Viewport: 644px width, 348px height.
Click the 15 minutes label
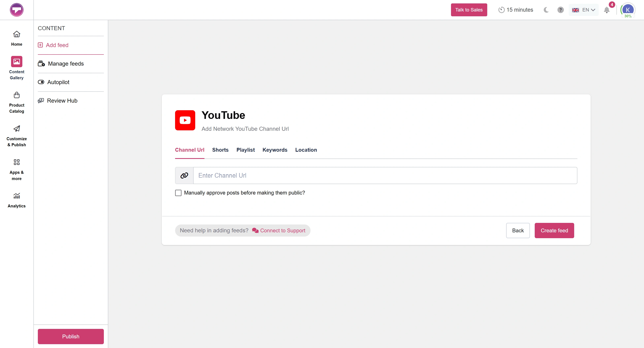pyautogui.click(x=520, y=10)
